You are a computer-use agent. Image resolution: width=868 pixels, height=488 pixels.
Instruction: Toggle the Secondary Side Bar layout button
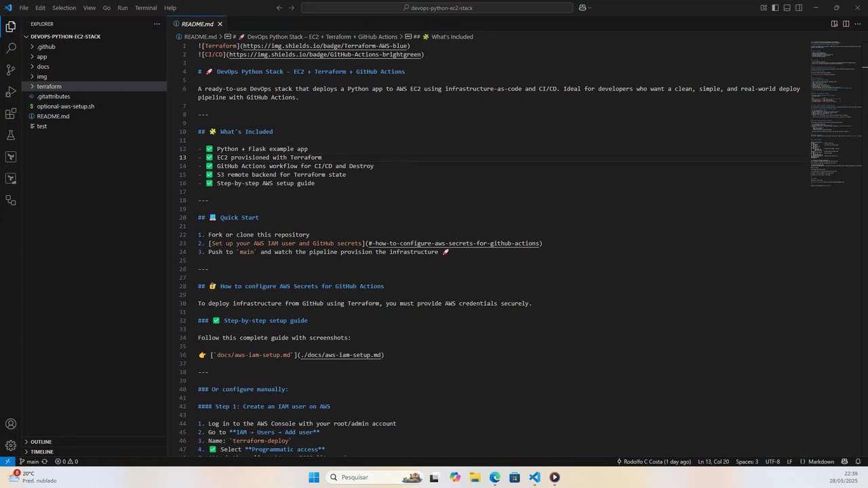[799, 8]
